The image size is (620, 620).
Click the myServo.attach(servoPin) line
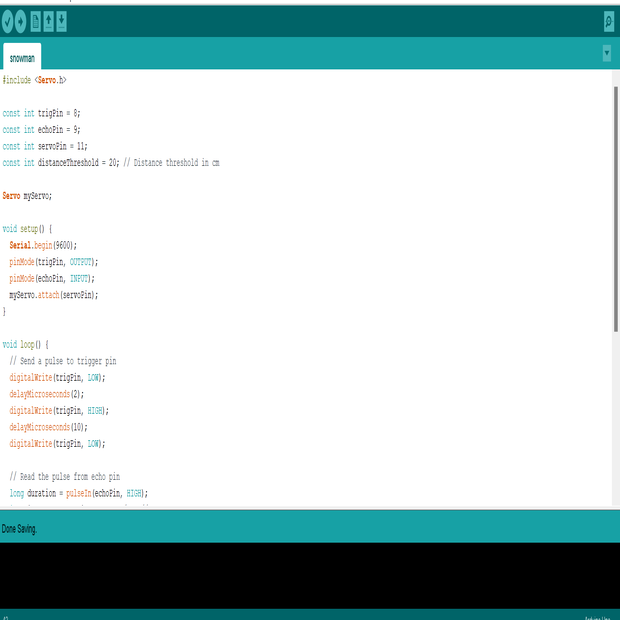54,295
